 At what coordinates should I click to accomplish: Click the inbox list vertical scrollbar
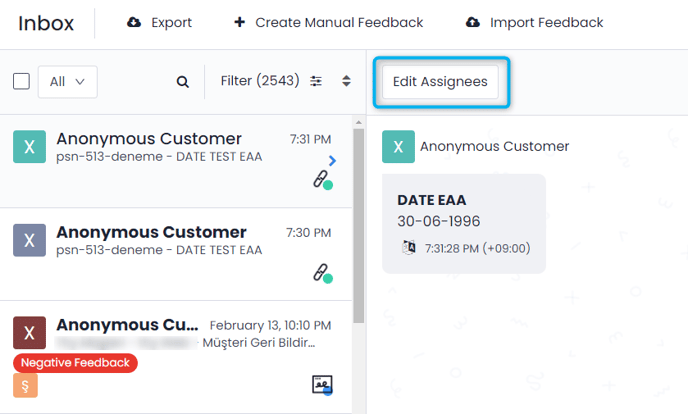359,220
